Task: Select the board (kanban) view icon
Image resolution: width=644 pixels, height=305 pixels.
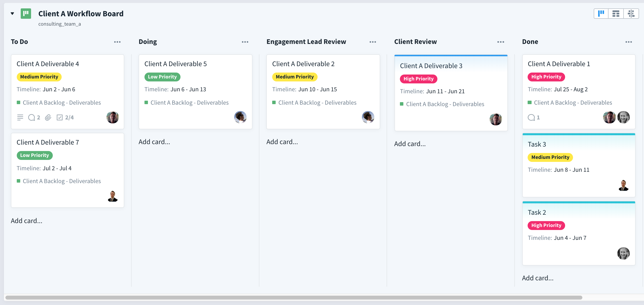Action: tap(601, 14)
